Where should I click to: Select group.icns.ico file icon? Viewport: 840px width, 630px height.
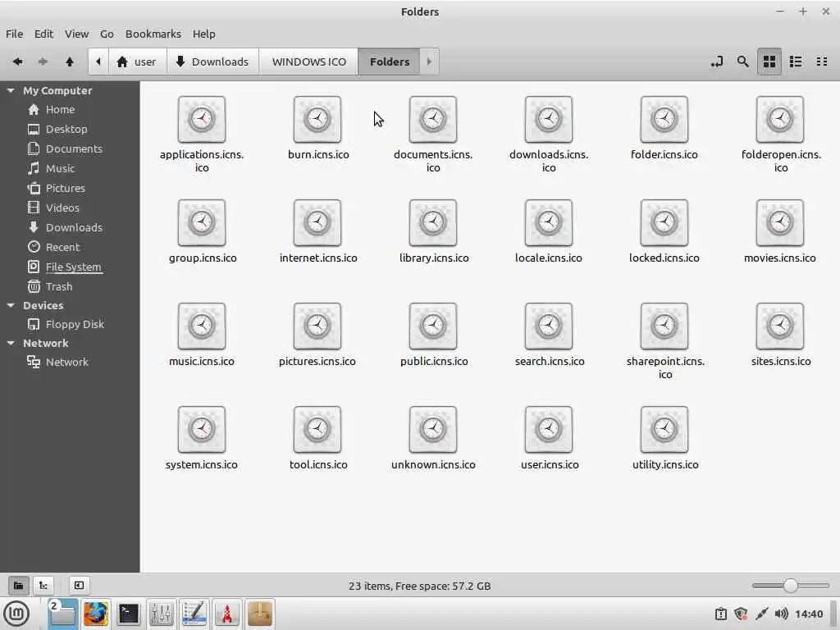[x=202, y=222]
